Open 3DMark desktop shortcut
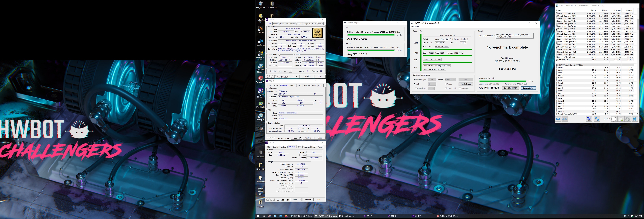Screen dimensions: 644x219 [260, 30]
